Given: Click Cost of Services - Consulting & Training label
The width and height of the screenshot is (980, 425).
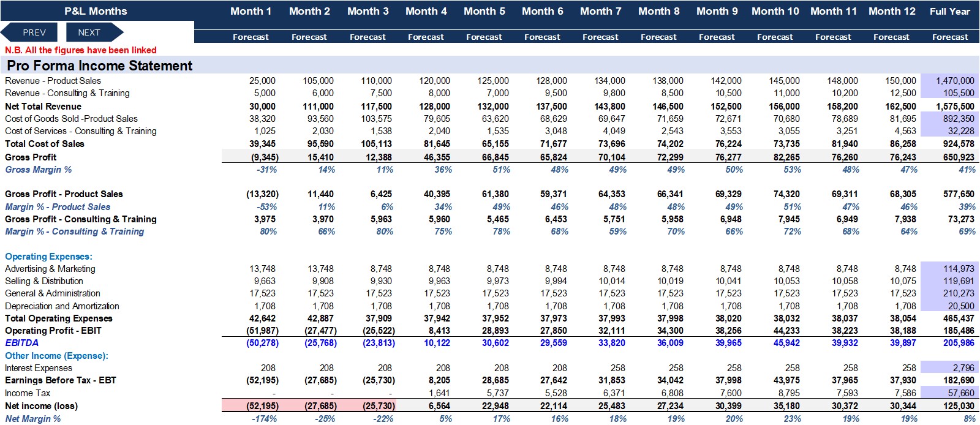Looking at the screenshot, I should click(x=81, y=131).
